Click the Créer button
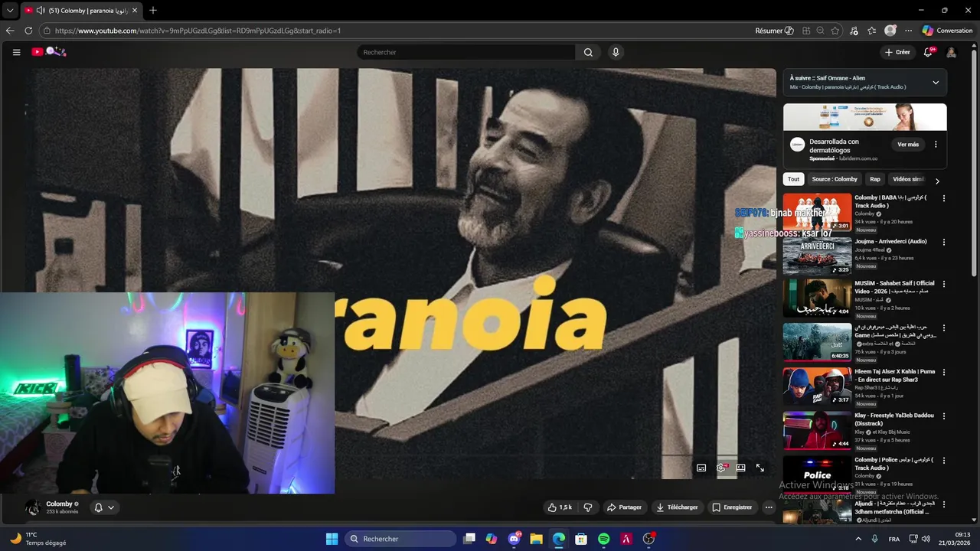Viewport: 980px width, 551px height. pos(897,52)
